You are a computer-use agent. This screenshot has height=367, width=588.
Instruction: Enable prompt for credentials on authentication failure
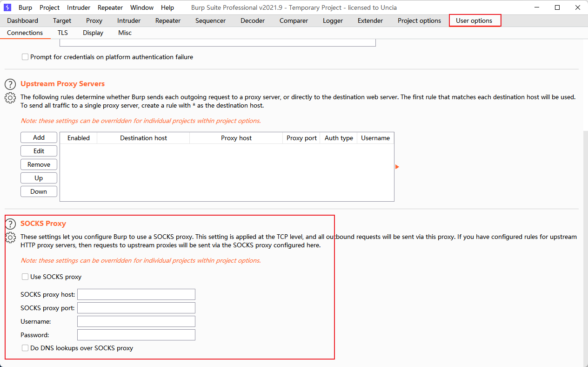25,57
